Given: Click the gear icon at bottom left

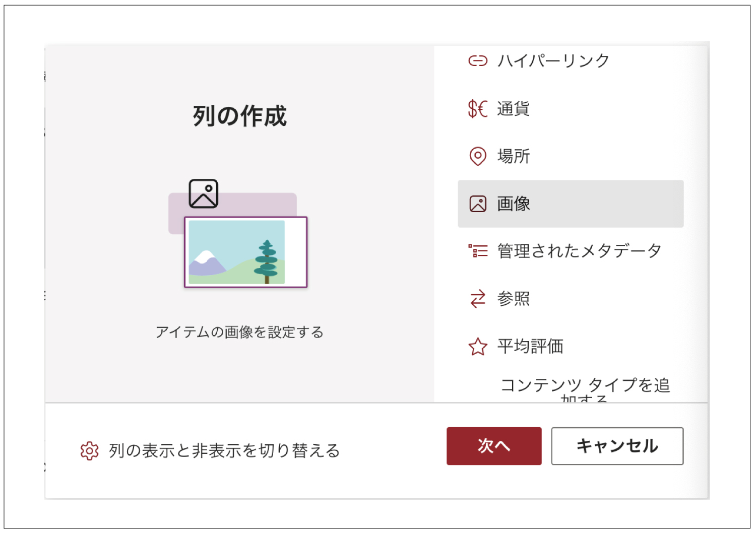Looking at the screenshot, I should tap(90, 451).
